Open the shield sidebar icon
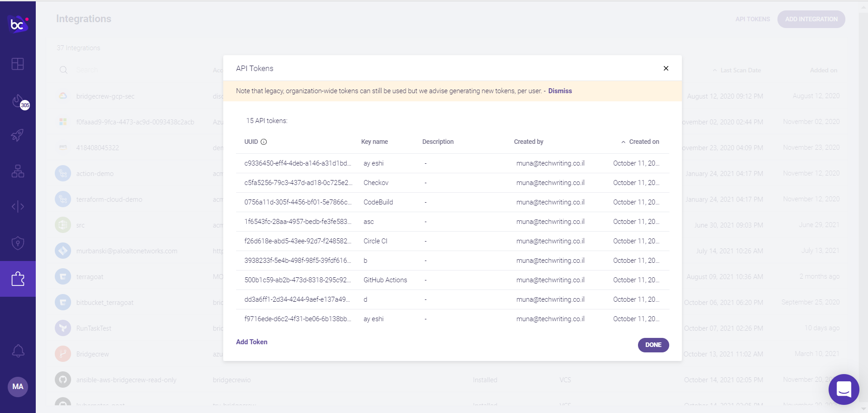The width and height of the screenshot is (868, 413). [x=18, y=243]
